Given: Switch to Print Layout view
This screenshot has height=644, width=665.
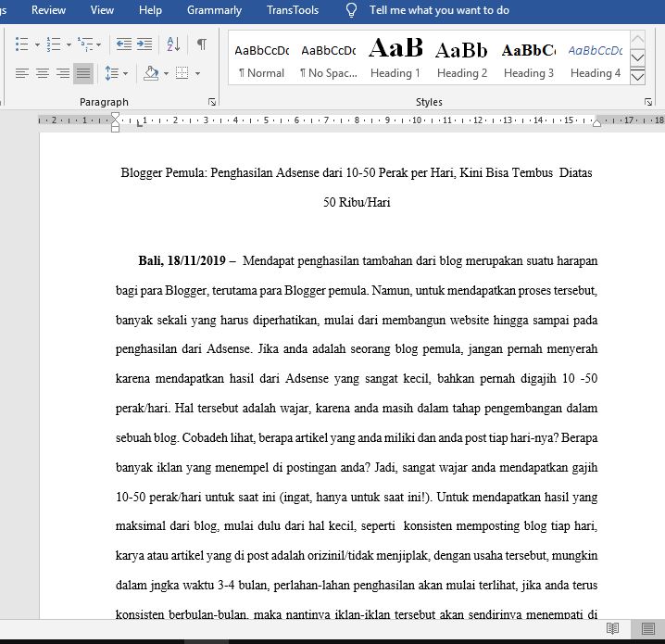Looking at the screenshot, I should [x=648, y=629].
